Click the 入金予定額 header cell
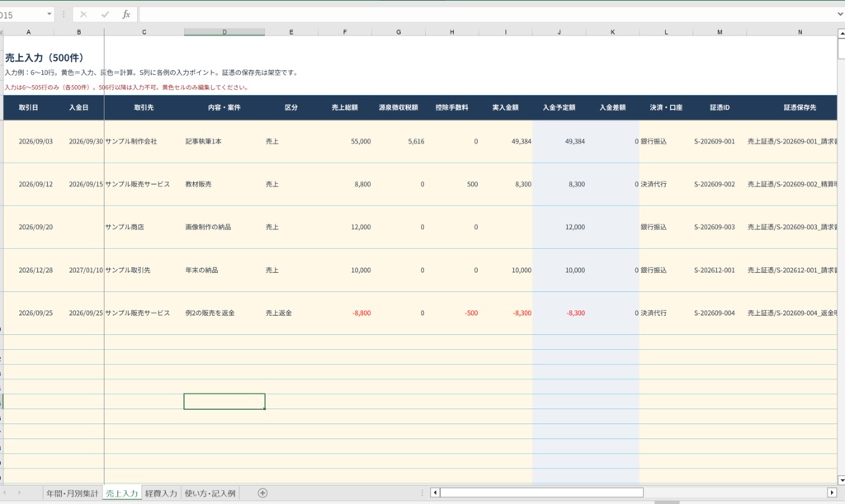The image size is (845, 504). [559, 108]
